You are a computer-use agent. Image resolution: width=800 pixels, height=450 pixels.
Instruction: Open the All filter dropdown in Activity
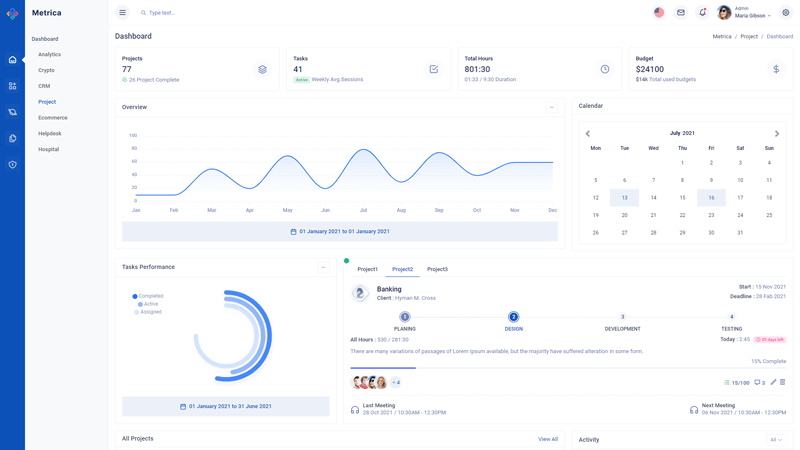pyautogui.click(x=776, y=440)
